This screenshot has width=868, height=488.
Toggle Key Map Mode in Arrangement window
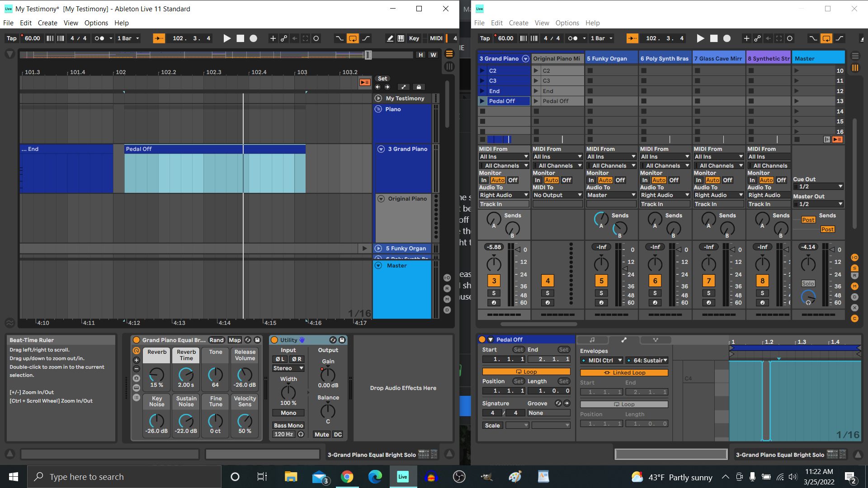pos(414,38)
